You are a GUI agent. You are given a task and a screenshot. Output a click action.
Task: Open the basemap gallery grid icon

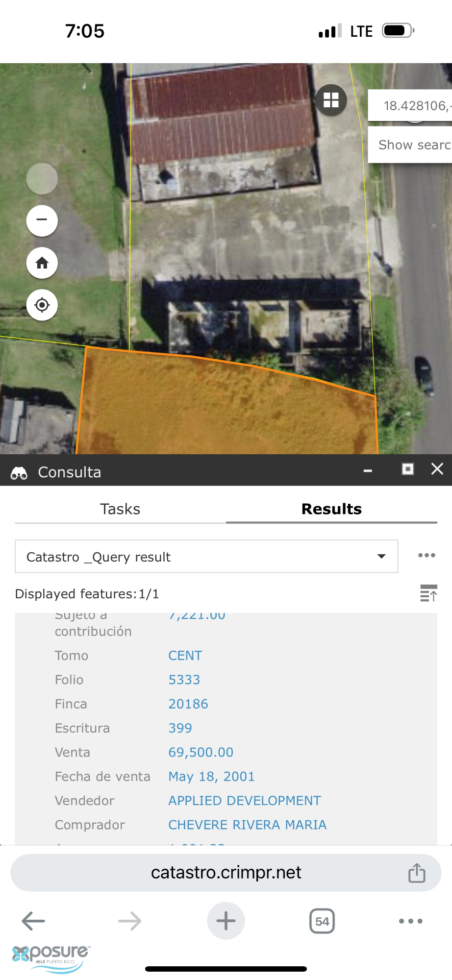(x=331, y=100)
